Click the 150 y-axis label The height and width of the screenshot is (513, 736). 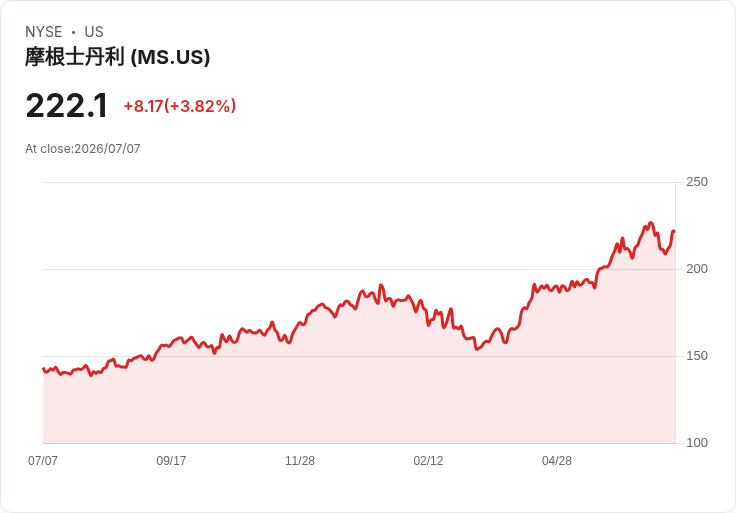click(x=697, y=356)
